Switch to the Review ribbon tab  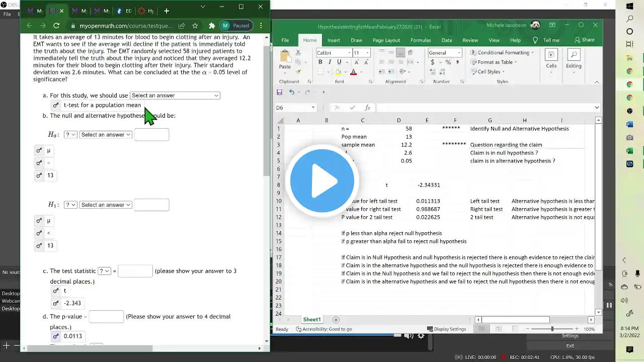pyautogui.click(x=470, y=40)
